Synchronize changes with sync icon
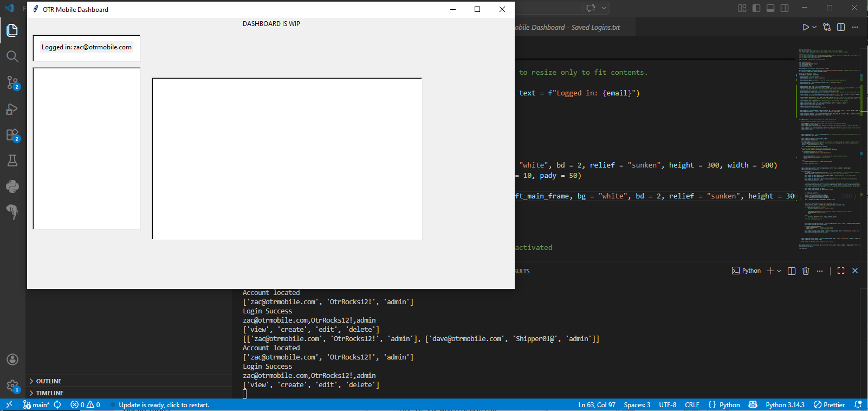868x411 pixels. pyautogui.click(x=57, y=404)
